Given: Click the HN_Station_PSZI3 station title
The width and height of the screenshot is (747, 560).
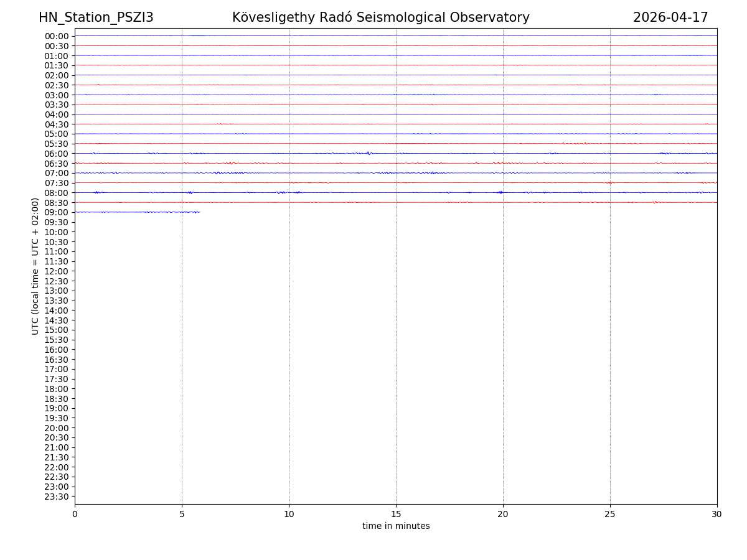Looking at the screenshot, I should tap(96, 17).
